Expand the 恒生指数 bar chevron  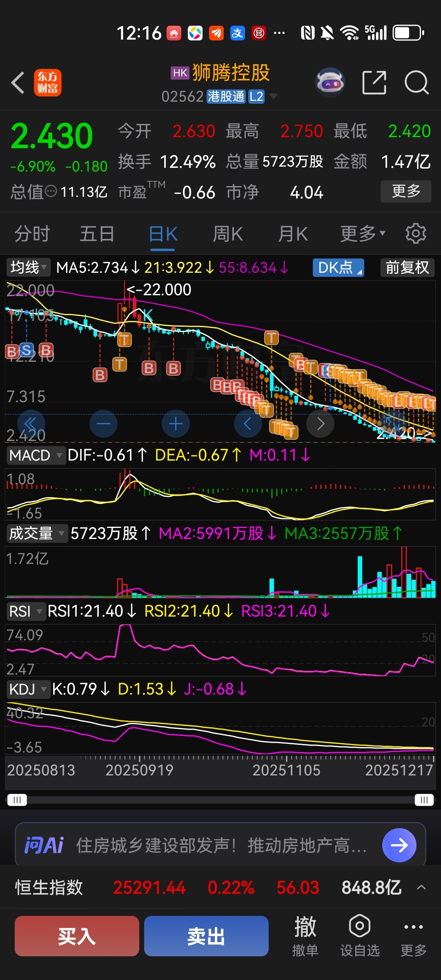pyautogui.click(x=421, y=887)
